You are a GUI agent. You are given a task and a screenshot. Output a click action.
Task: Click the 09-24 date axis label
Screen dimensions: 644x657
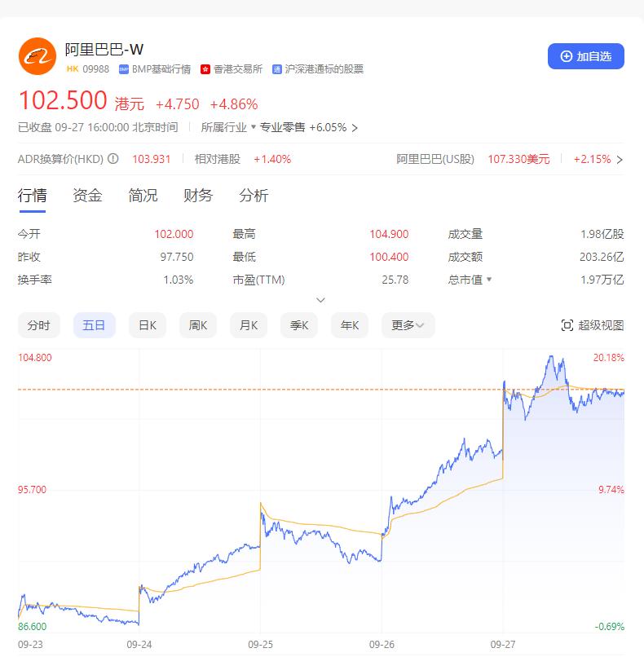click(139, 645)
